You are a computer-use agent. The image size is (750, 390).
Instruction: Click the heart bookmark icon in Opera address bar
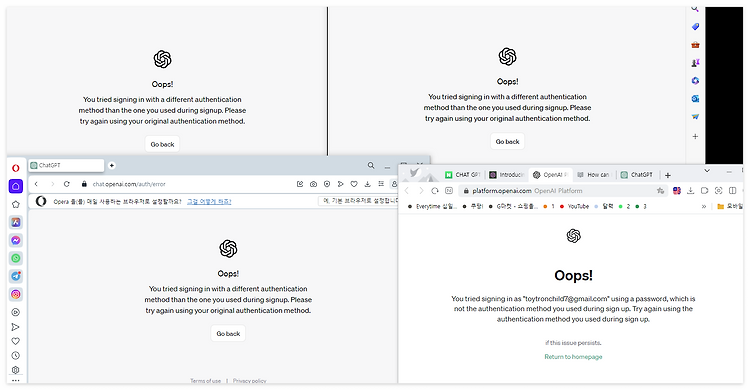pos(354,184)
